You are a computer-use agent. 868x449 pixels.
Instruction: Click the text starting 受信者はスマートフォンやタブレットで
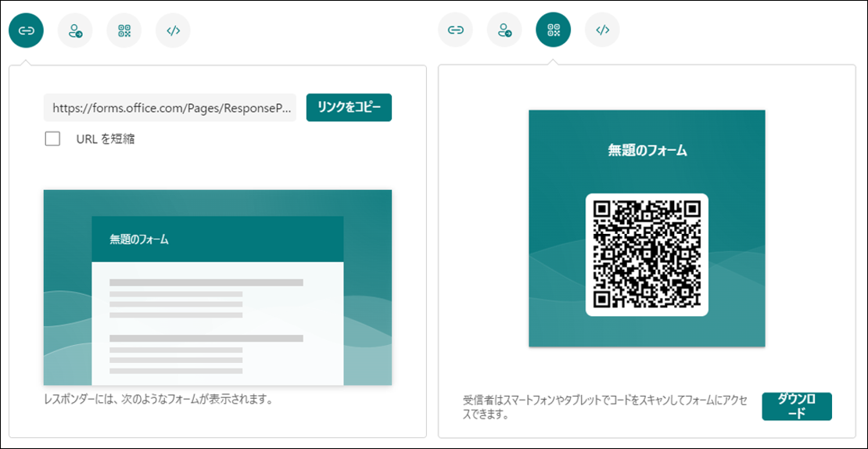click(x=605, y=407)
